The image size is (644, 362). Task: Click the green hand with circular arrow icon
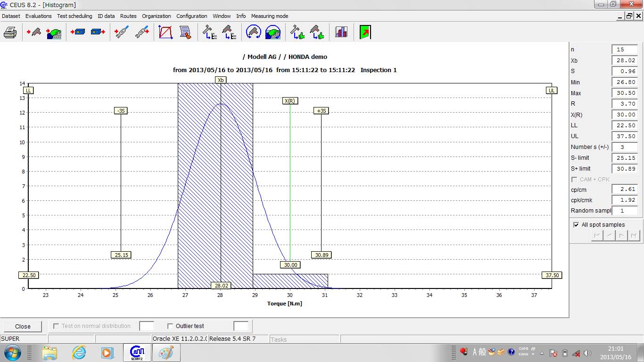(273, 33)
